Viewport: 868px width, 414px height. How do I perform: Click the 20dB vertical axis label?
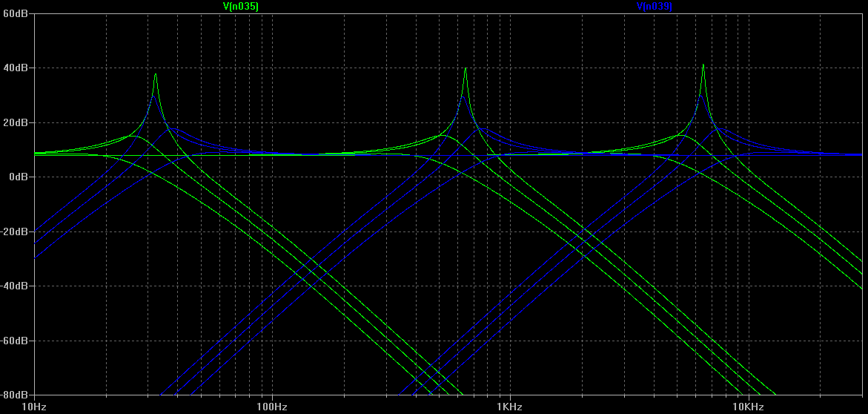tap(15, 122)
